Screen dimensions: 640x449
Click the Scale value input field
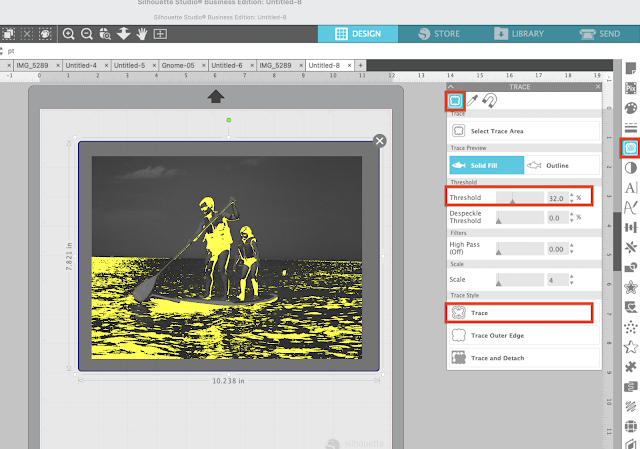557,280
